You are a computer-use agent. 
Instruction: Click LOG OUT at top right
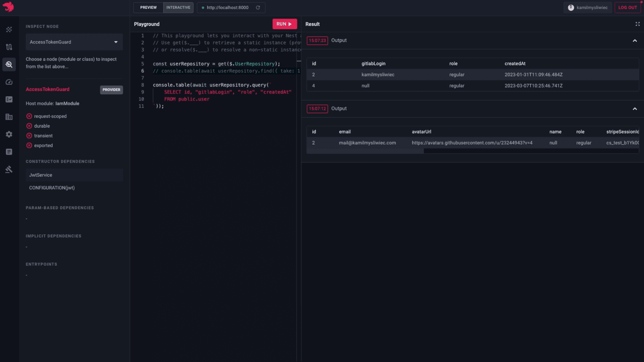click(x=628, y=7)
